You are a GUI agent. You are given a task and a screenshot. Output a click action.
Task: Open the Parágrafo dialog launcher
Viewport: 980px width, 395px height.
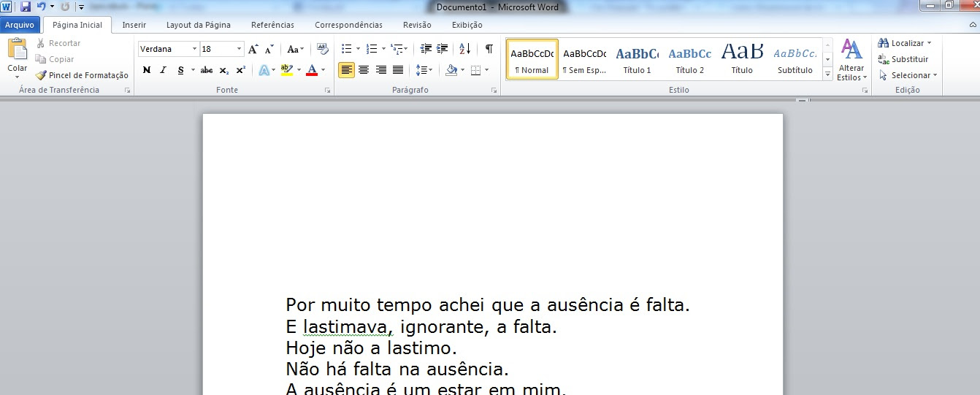tap(494, 91)
